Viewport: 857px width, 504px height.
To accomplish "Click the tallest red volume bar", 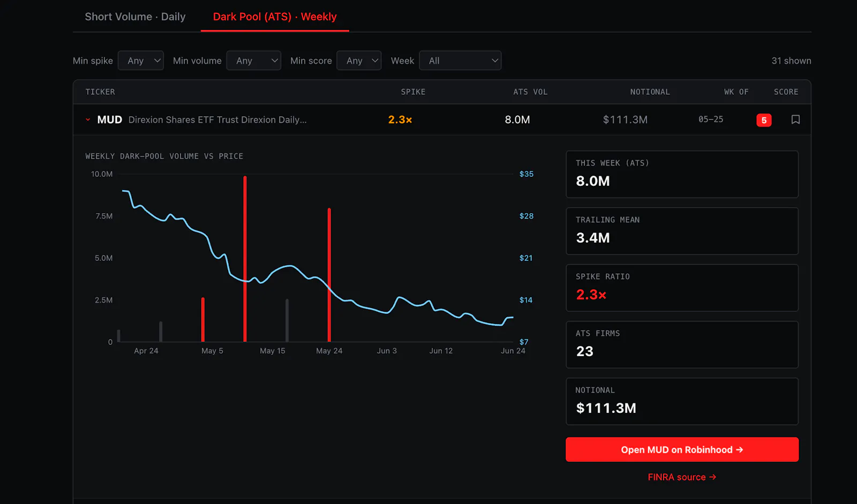I will (245, 259).
